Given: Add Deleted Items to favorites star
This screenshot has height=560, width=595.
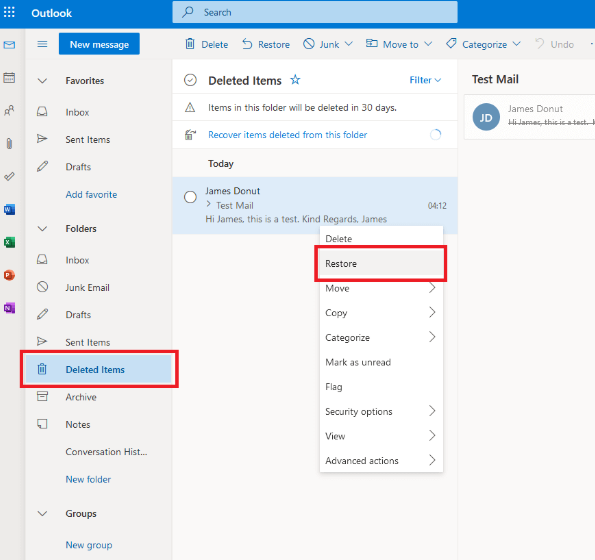Looking at the screenshot, I should pyautogui.click(x=295, y=80).
